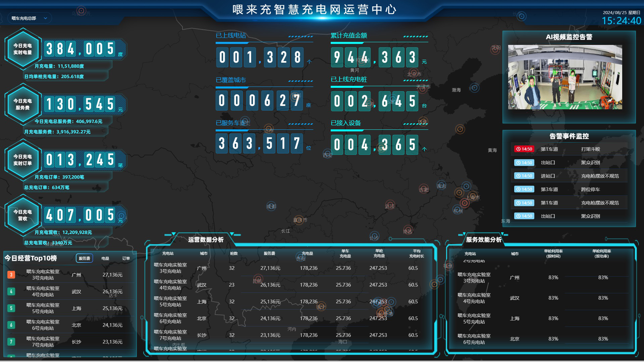Select rank 6 badge in Top10 list
Image resolution: width=644 pixels, height=362 pixels.
(x=11, y=325)
